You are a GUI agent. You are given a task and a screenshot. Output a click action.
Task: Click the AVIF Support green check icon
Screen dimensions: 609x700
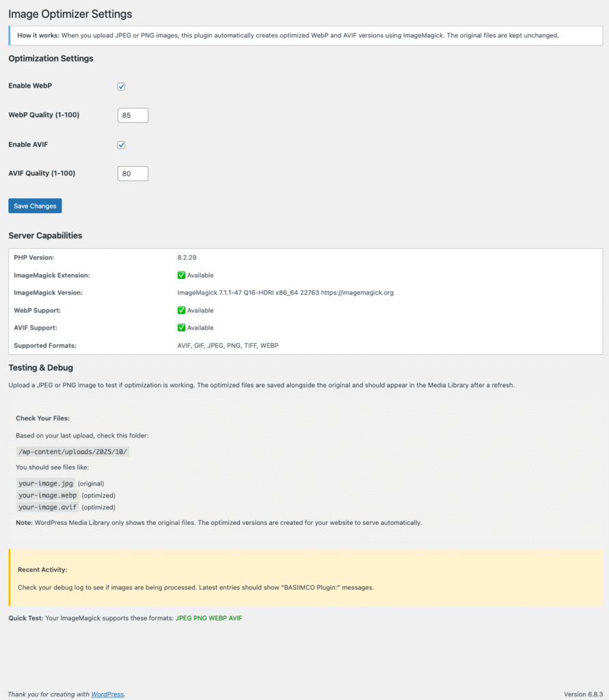[181, 328]
